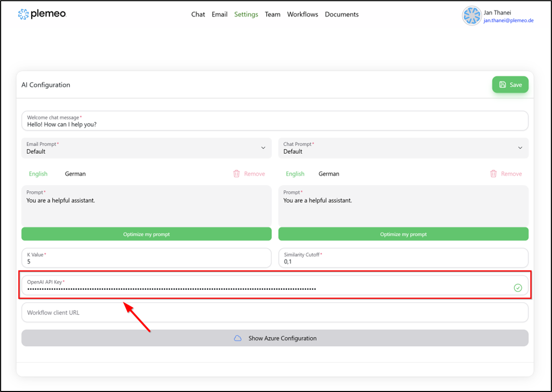
Task: Open the Email Prompt chevron arrow
Action: [263, 148]
